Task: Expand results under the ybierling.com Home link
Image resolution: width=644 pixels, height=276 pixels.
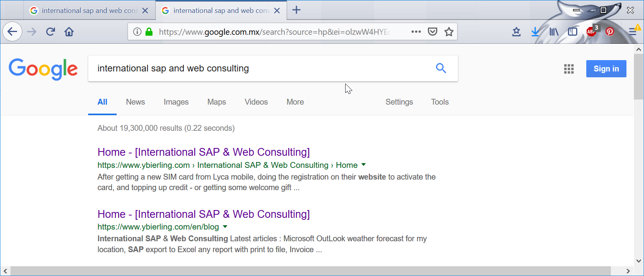Action: point(364,165)
